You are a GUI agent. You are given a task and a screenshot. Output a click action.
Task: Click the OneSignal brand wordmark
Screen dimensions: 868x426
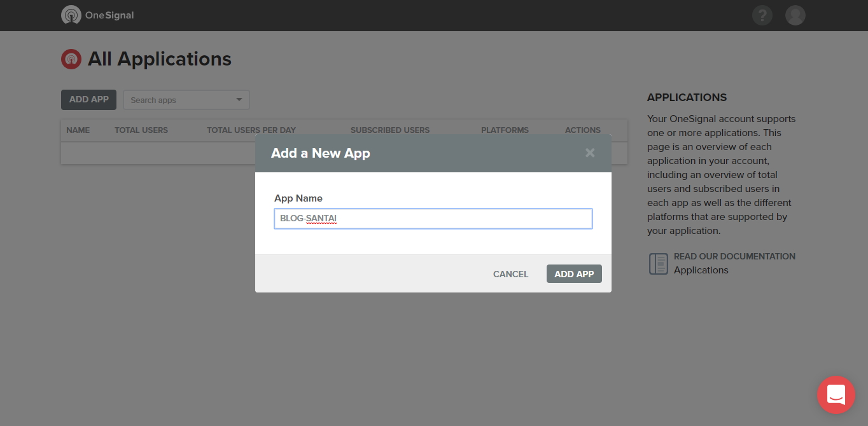click(109, 15)
